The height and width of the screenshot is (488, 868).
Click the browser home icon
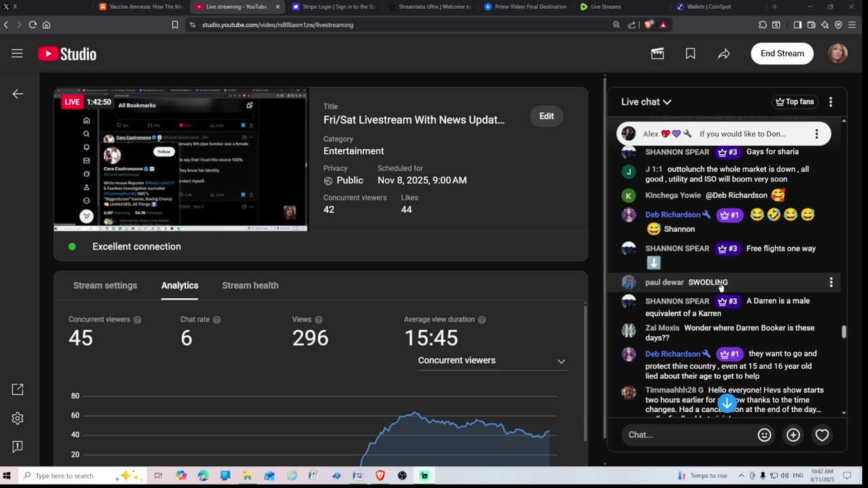pyautogui.click(x=46, y=24)
